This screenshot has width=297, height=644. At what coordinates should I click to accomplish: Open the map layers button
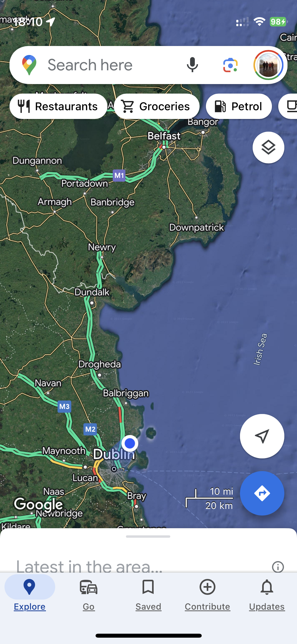coord(268,147)
